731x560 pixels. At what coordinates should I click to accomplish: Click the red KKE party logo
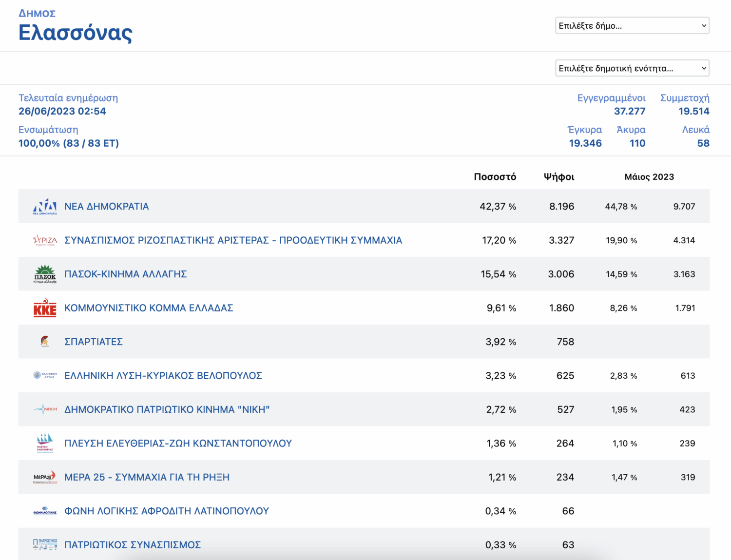point(45,308)
